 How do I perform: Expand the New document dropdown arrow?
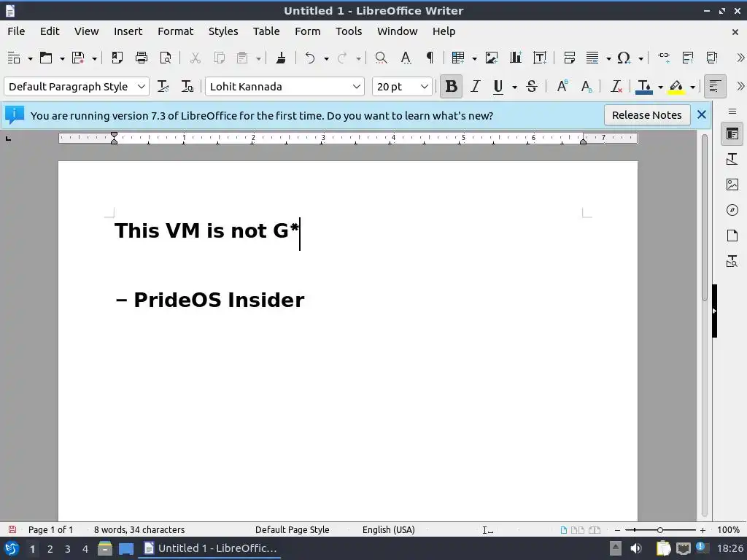click(x=30, y=58)
